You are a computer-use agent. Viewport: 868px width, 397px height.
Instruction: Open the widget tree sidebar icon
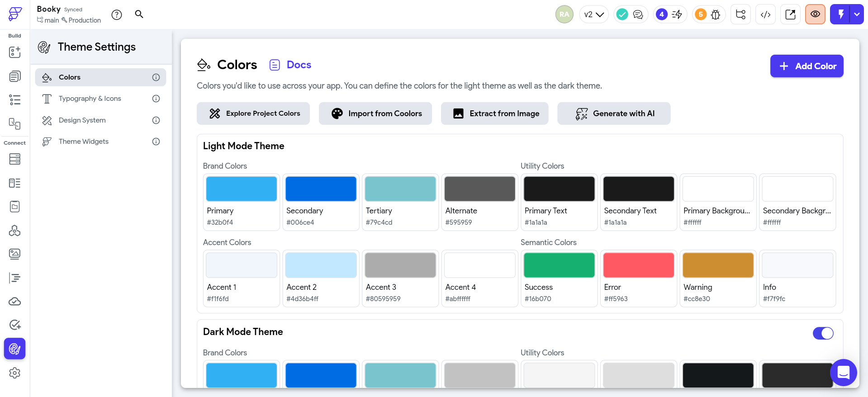15,100
